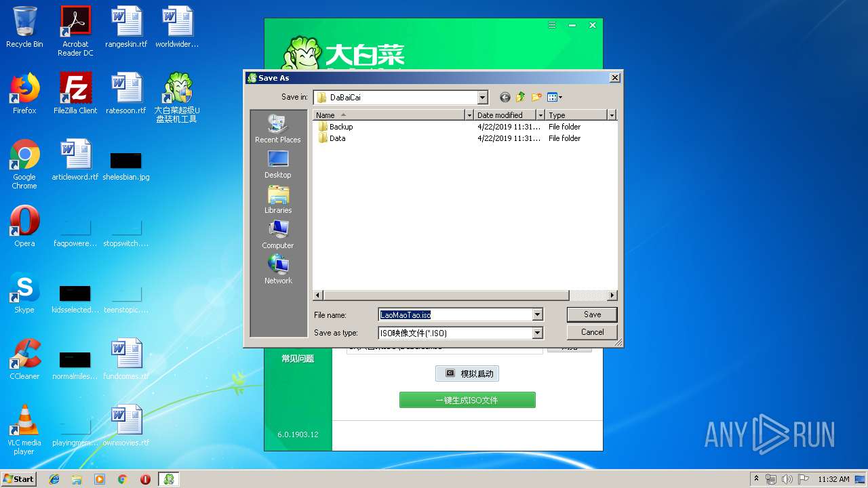
Task: Open worldwider document on desktop
Action: pyautogui.click(x=177, y=27)
